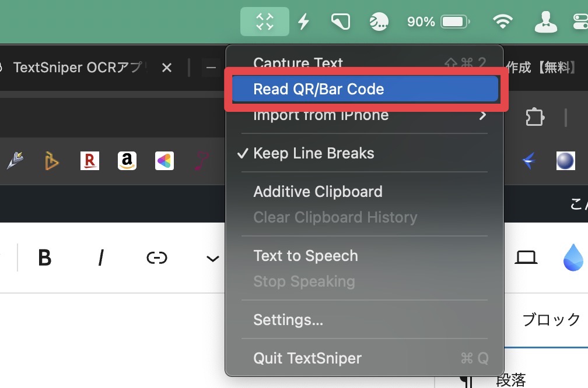
Task: Open Control Center switches icon
Action: 580,22
